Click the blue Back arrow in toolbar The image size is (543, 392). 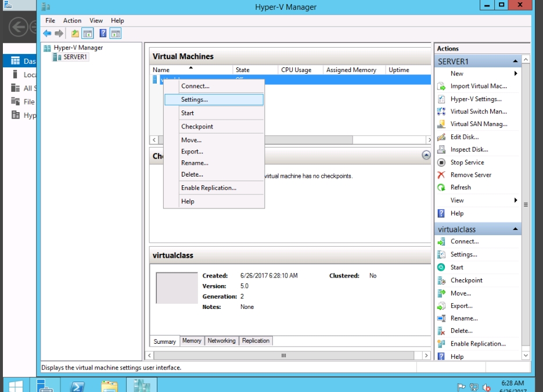47,34
